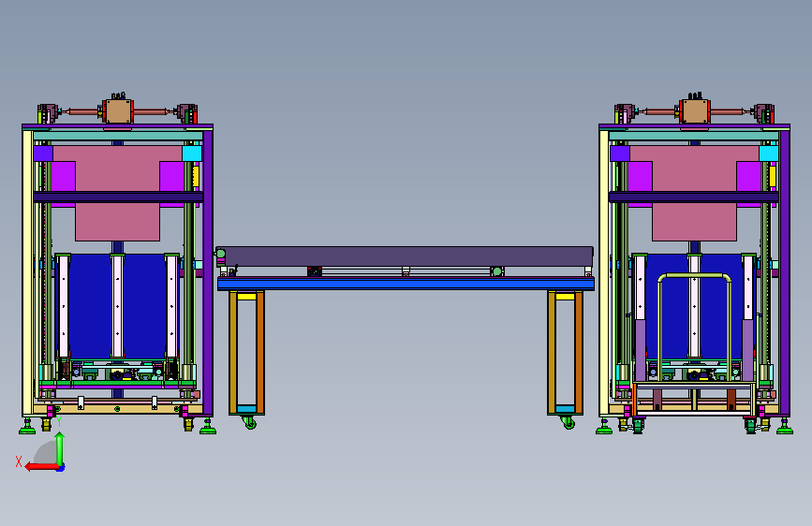Select the bright blue conveyor rail beam
812x526 pixels.
(x=406, y=284)
